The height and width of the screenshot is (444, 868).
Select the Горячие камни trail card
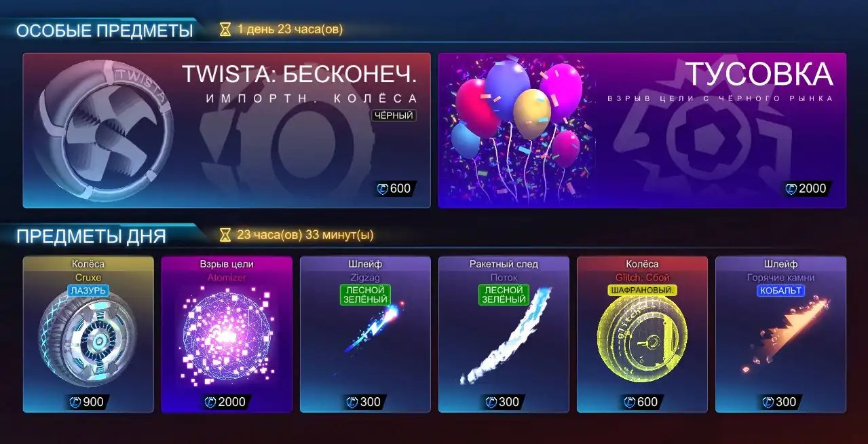click(780, 334)
